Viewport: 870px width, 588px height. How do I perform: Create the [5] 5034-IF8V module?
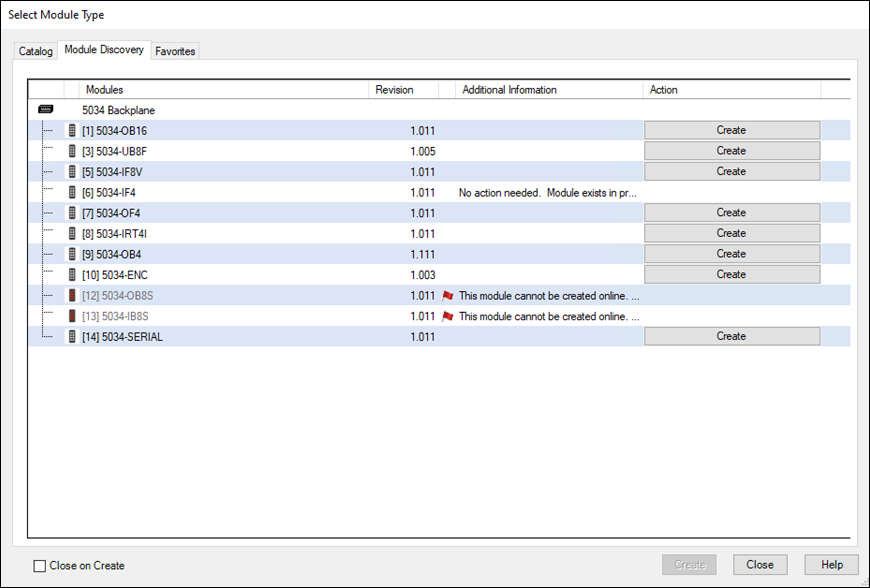pos(732,171)
